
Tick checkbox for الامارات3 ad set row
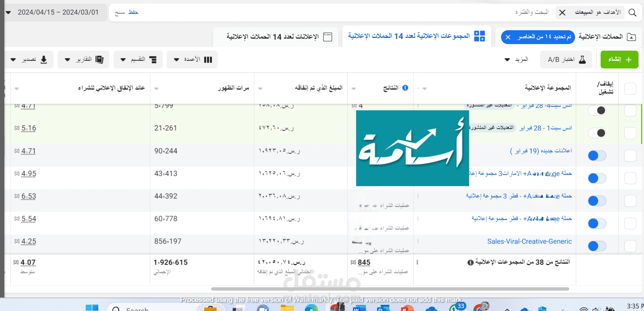tap(630, 178)
